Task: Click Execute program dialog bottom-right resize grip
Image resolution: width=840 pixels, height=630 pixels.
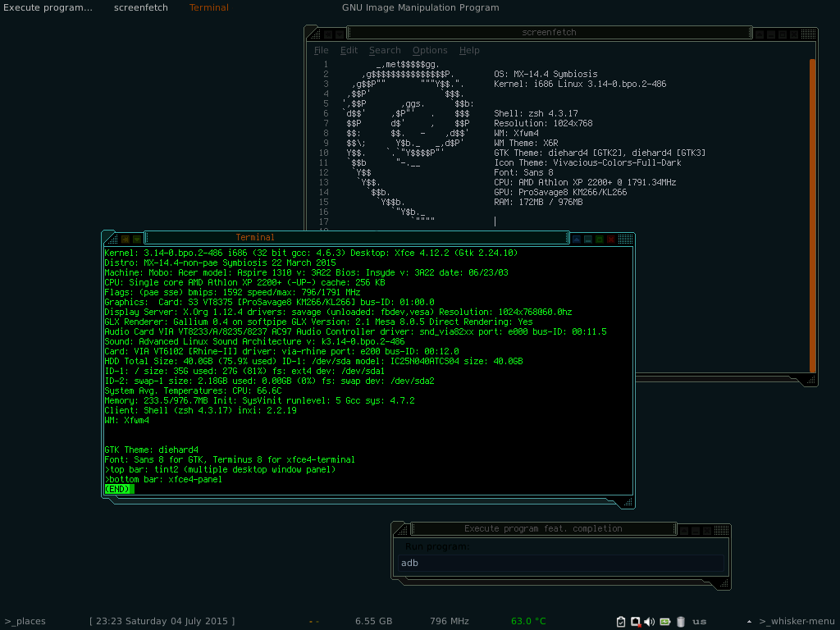Action: (724, 583)
